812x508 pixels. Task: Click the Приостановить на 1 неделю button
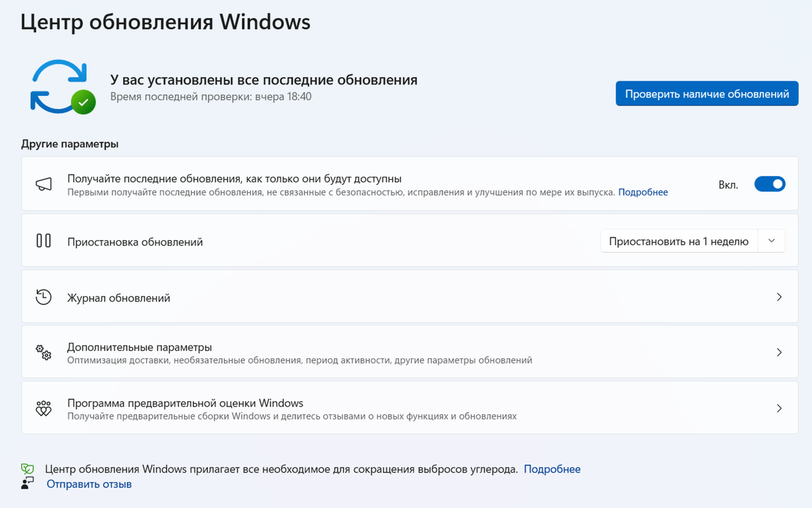point(679,241)
